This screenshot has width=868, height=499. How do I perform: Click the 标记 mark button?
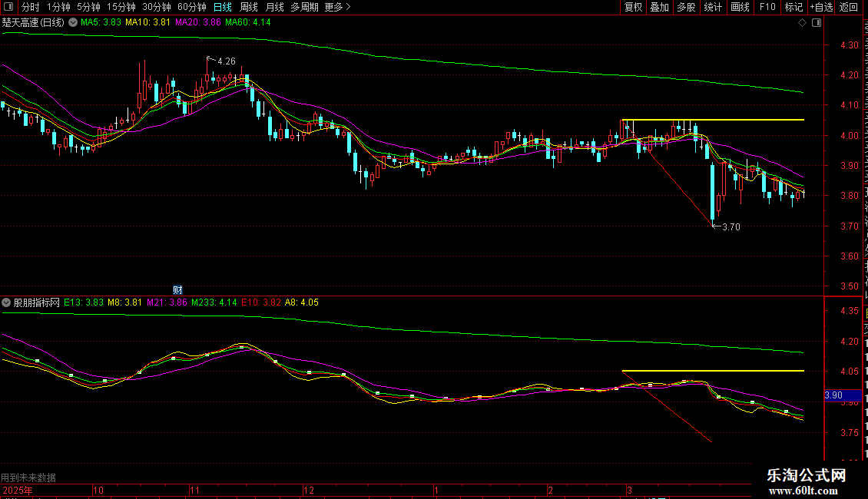pyautogui.click(x=793, y=7)
